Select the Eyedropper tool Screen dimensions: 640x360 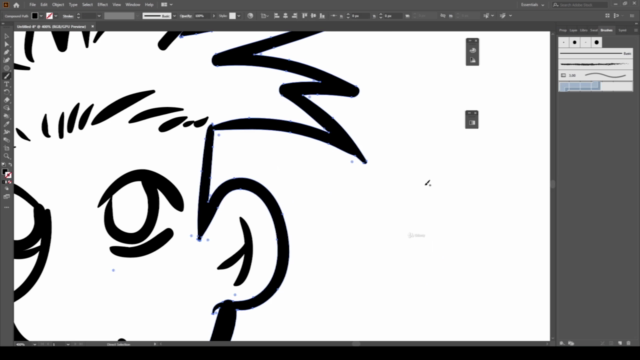pyautogui.click(x=7, y=124)
